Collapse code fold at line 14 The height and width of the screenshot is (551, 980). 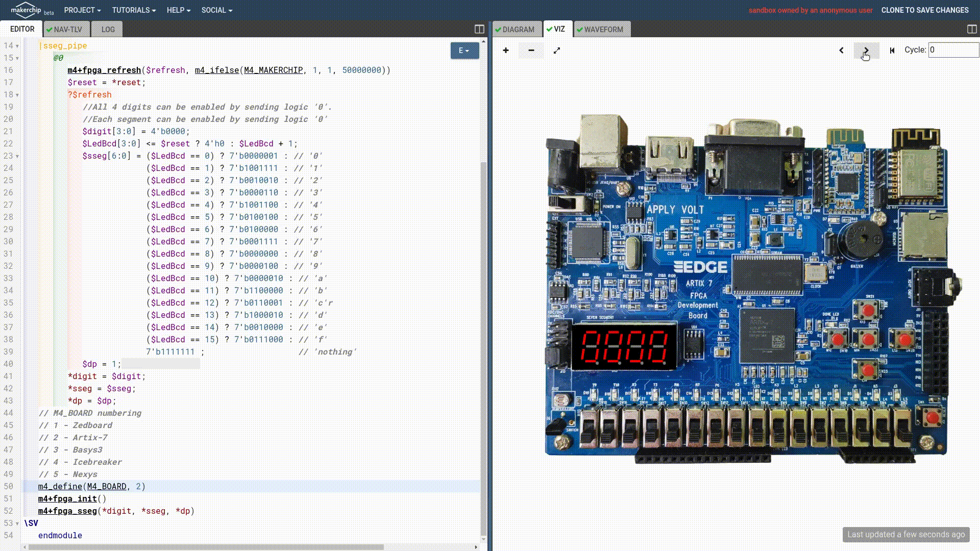(17, 46)
